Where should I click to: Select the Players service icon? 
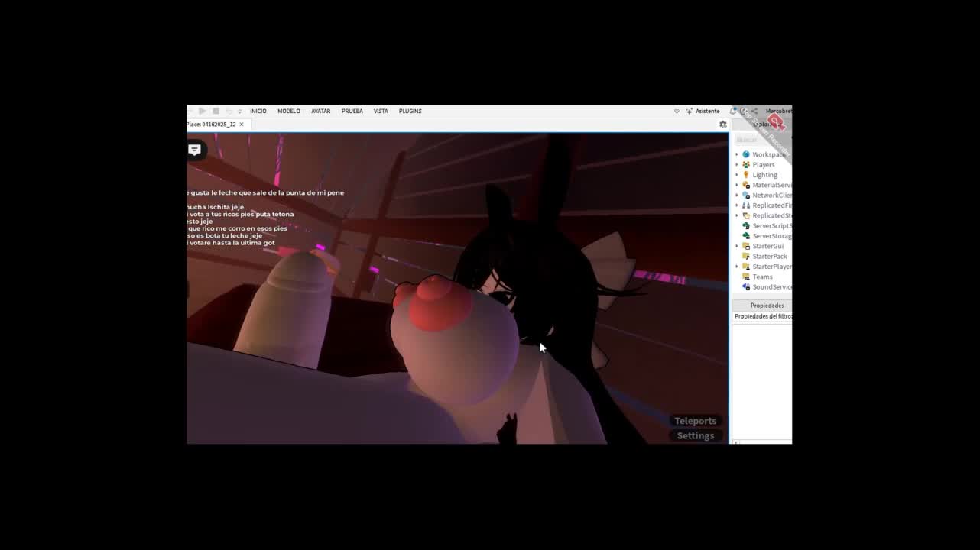pyautogui.click(x=746, y=165)
